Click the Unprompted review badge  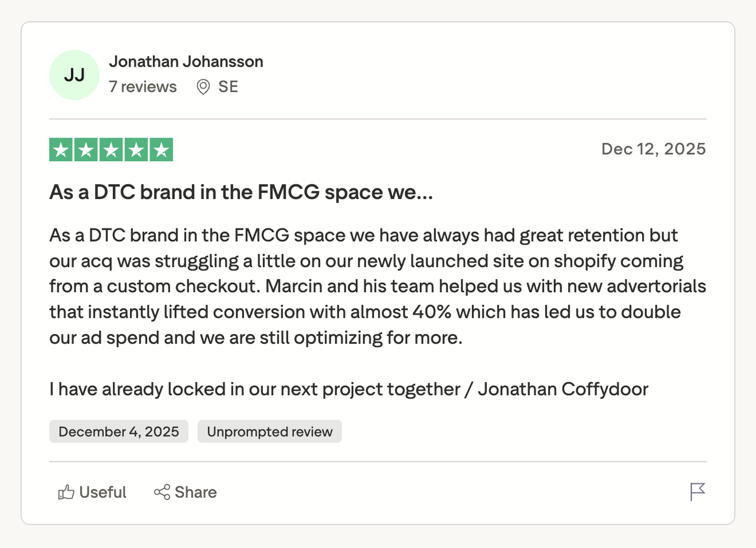coord(269,432)
